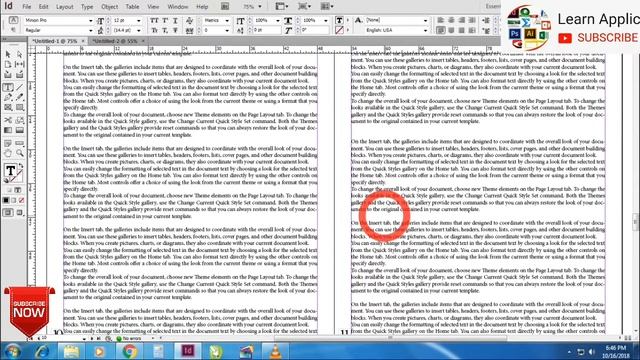Image resolution: width=640 pixels, height=360 pixels.
Task: Select the Gradient Swatch tool
Action: click(x=8, y=130)
